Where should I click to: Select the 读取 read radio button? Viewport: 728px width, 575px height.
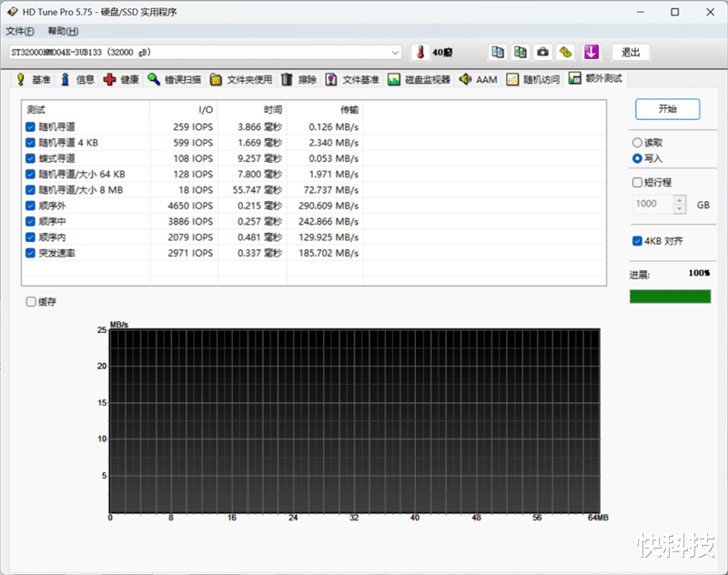[x=637, y=143]
